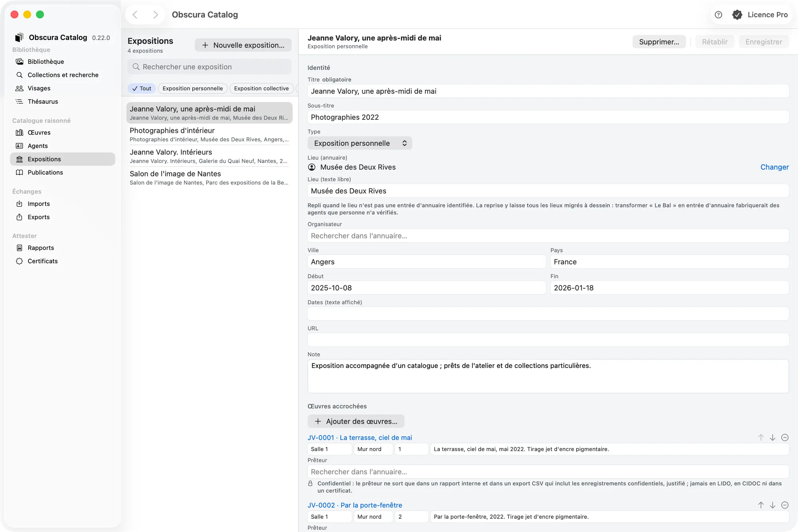The image size is (798, 532).
Task: Go to Œuvres in Catalogue raisonné
Action: point(63,133)
